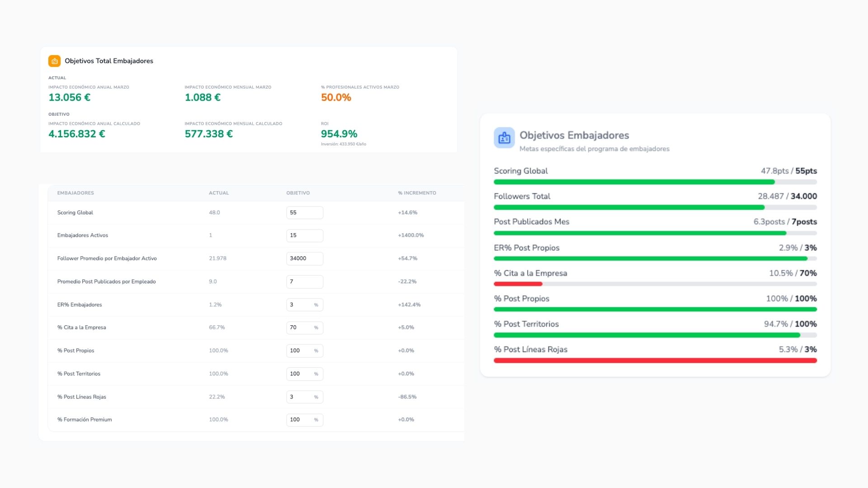Image resolution: width=868 pixels, height=488 pixels.
Task: Click the 94.7% / 100% text
Action: (x=791, y=324)
